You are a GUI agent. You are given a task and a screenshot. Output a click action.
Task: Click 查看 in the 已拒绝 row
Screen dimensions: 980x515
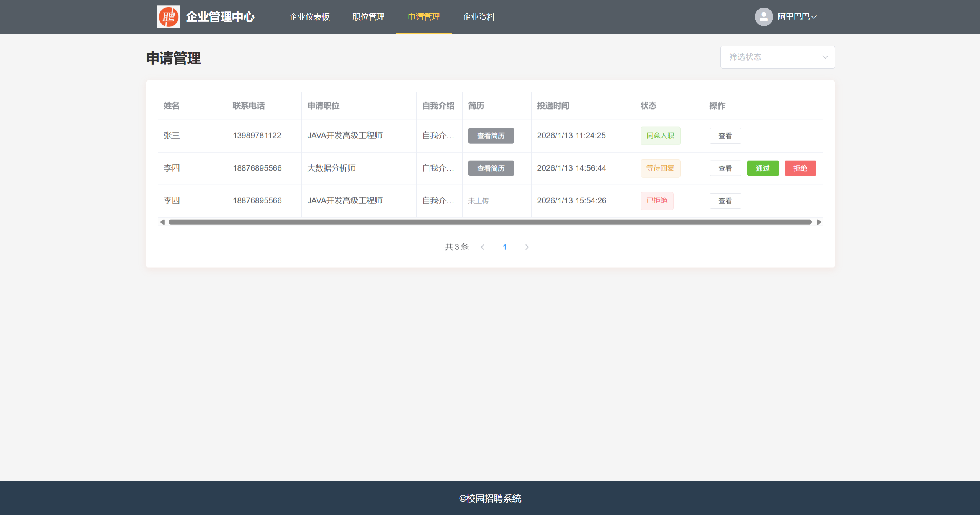pyautogui.click(x=725, y=201)
